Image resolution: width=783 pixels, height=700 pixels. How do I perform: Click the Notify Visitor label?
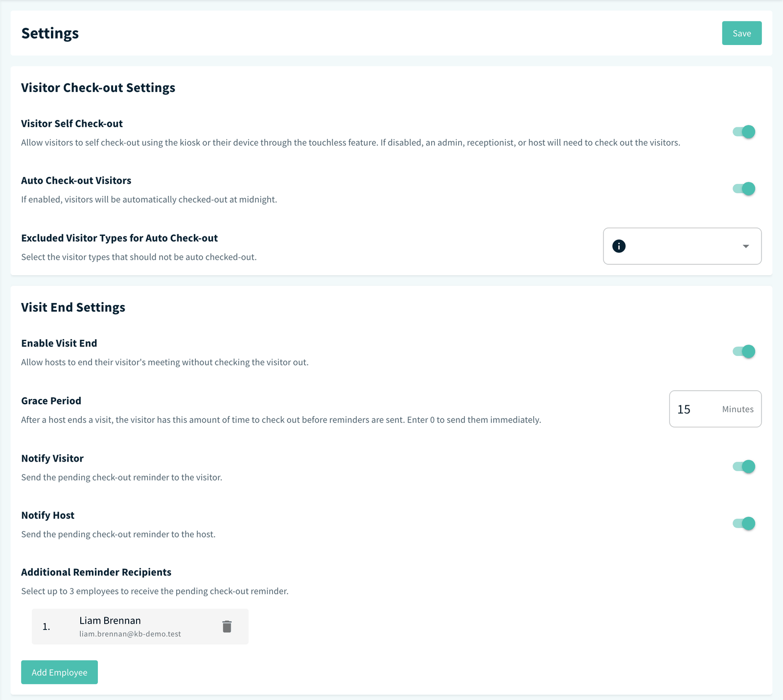pyautogui.click(x=52, y=459)
